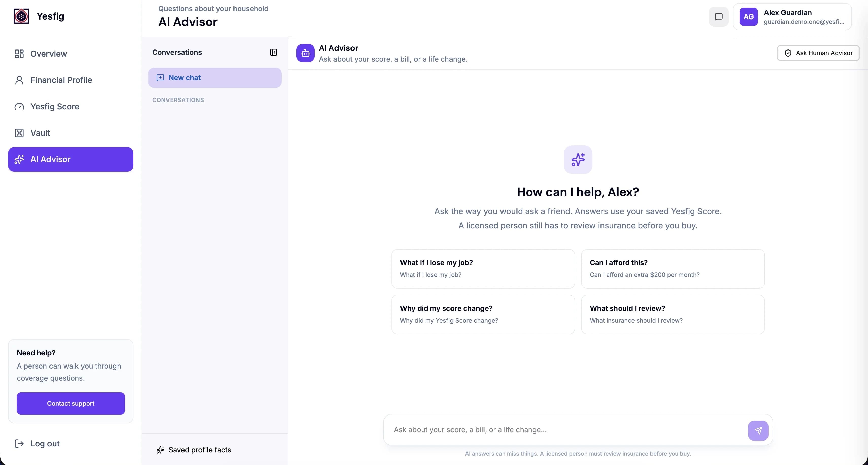Click the Yesfig Score gauge icon
This screenshot has height=465, width=868.
19,107
